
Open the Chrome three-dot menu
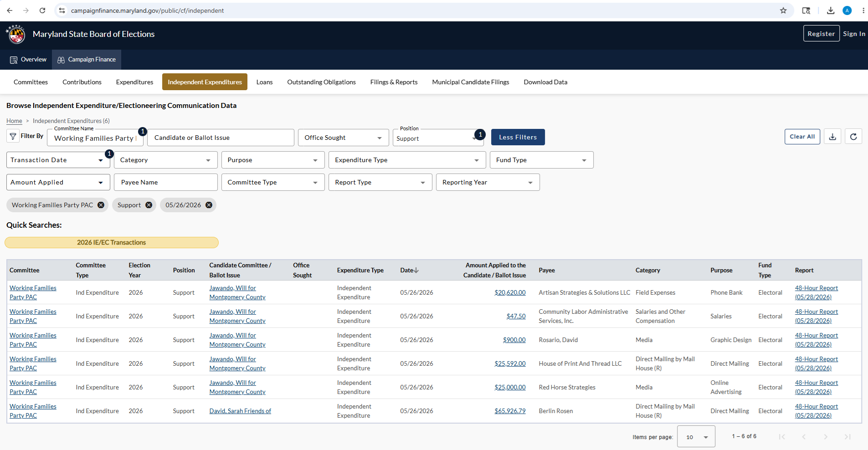pyautogui.click(x=863, y=10)
